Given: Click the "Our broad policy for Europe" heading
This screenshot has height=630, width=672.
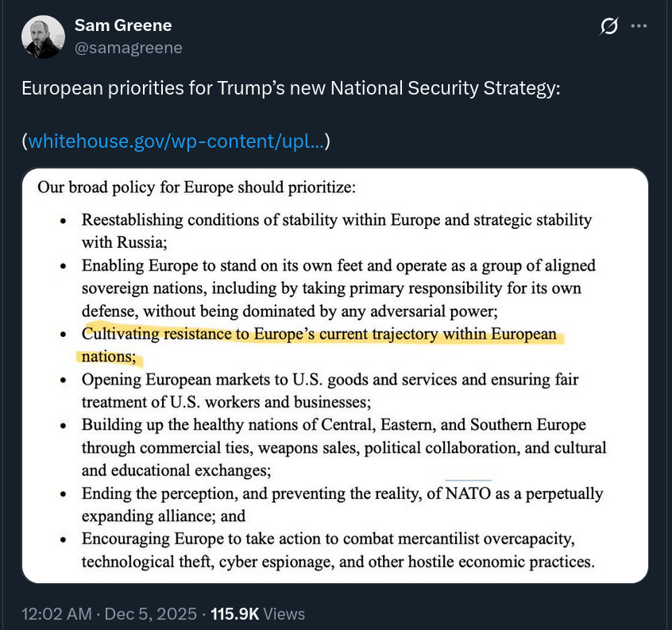Looking at the screenshot, I should click(x=196, y=189).
